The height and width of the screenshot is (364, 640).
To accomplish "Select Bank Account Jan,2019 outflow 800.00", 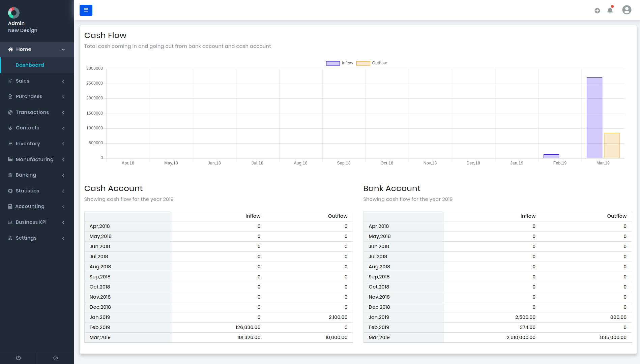I will [618, 317].
